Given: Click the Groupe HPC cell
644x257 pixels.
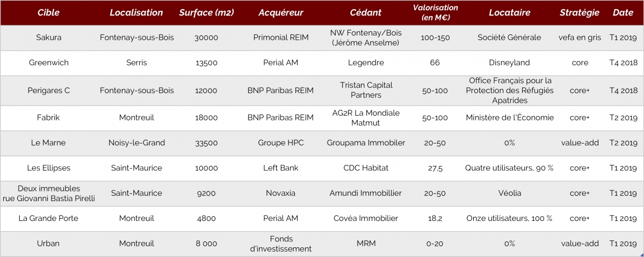Looking at the screenshot, I should 281,142.
